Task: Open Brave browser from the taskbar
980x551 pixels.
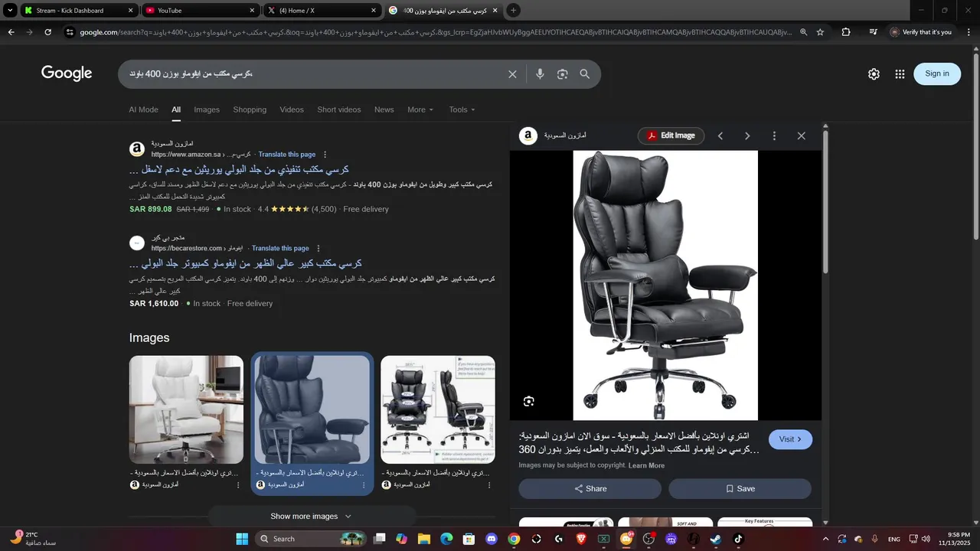Action: (581, 539)
